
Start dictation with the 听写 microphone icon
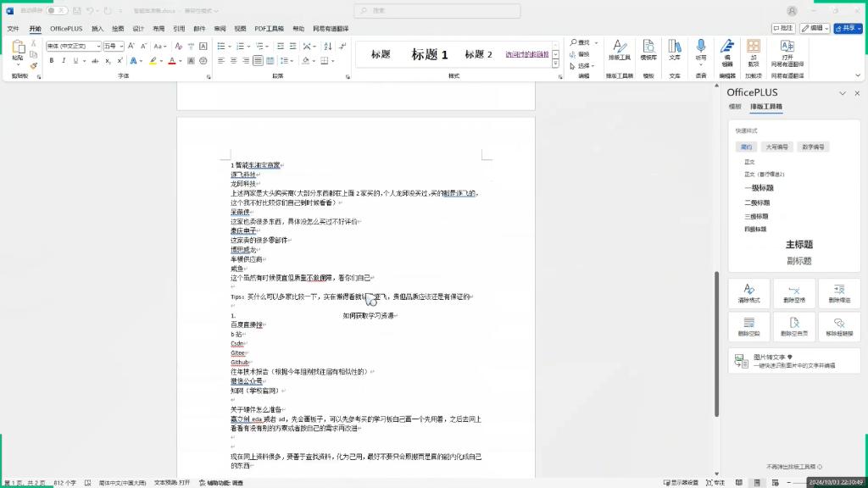701,50
